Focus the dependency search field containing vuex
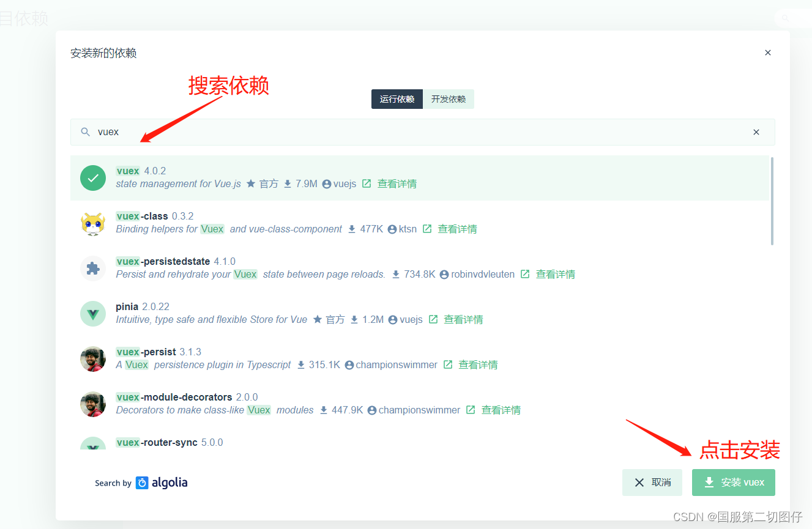The image size is (812, 529). pos(422,132)
